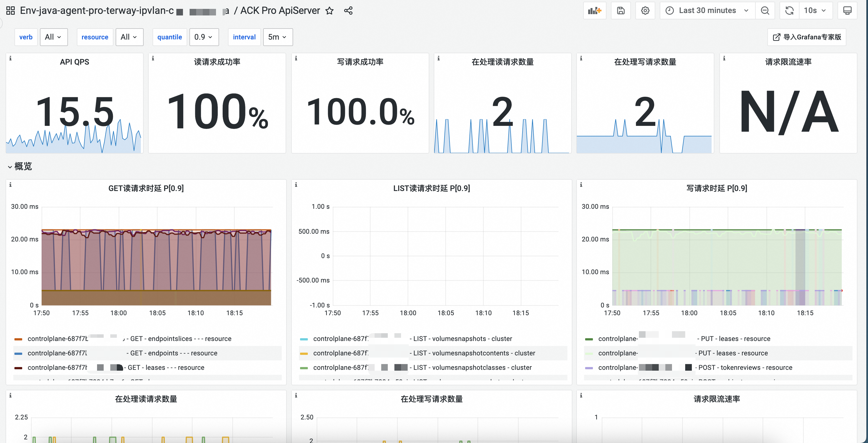Open Last 30 minutes time picker

(707, 11)
